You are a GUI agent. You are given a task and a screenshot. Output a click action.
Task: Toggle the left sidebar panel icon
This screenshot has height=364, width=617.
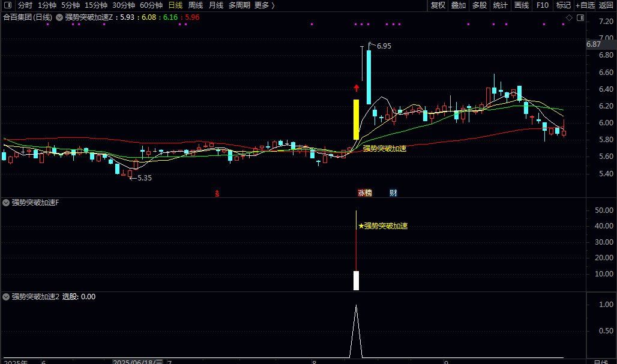7,5
